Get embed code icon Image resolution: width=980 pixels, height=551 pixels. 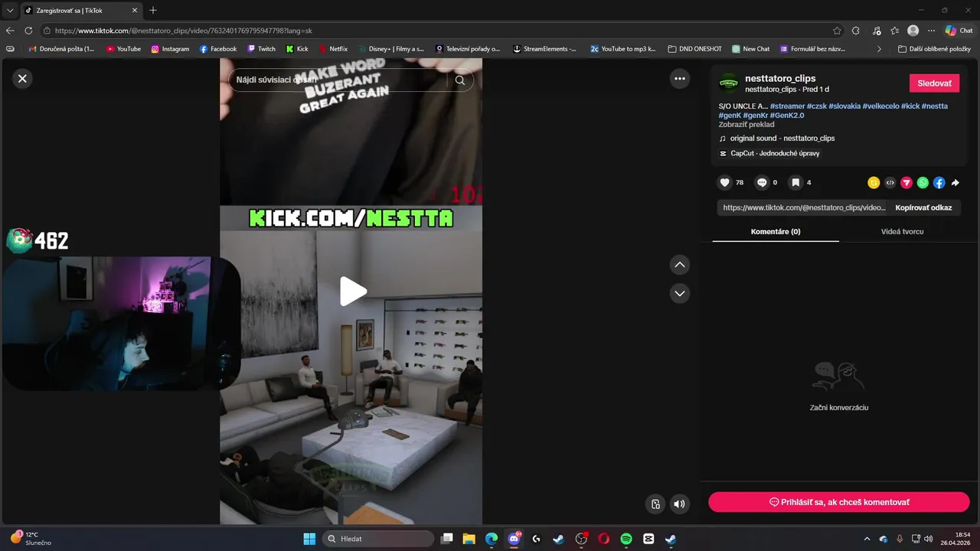890,183
